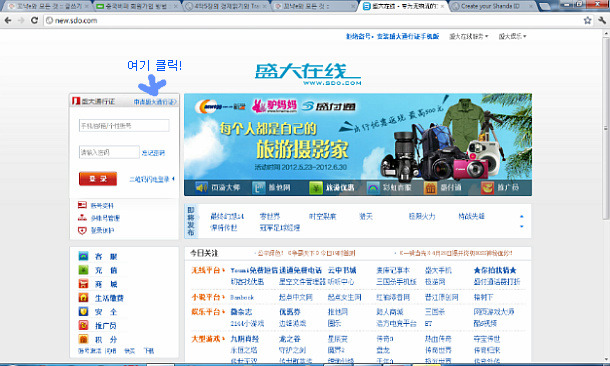Image resolution: width=610 pixels, height=366 pixels.
Task: Click the red account info card icon
Action: [x=82, y=205]
